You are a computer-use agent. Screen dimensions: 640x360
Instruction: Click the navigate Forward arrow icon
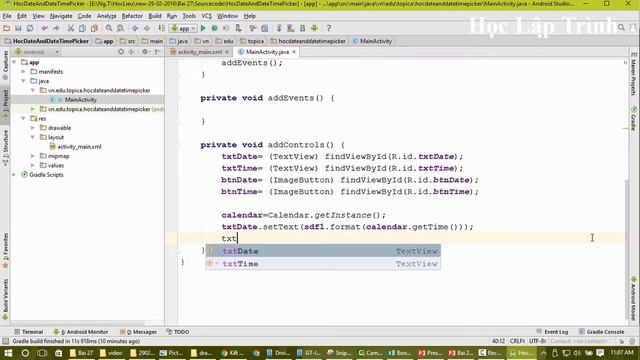[x=147, y=28]
